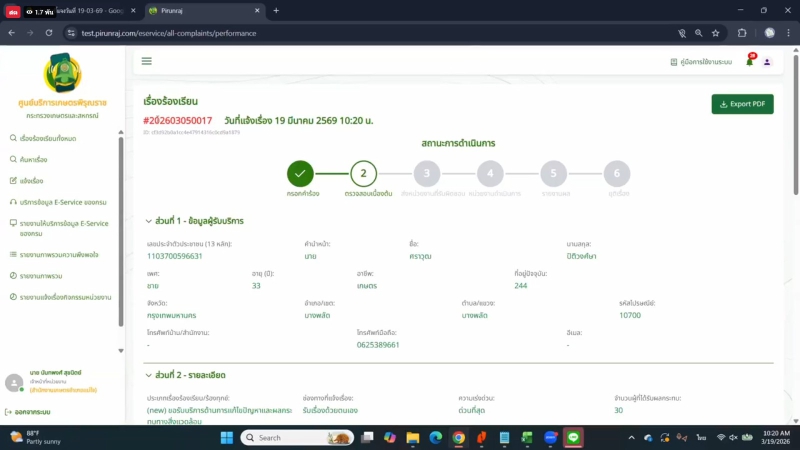Go to แจ้งเรื่อง sidebar item
The height and width of the screenshot is (450, 800).
pos(31,181)
